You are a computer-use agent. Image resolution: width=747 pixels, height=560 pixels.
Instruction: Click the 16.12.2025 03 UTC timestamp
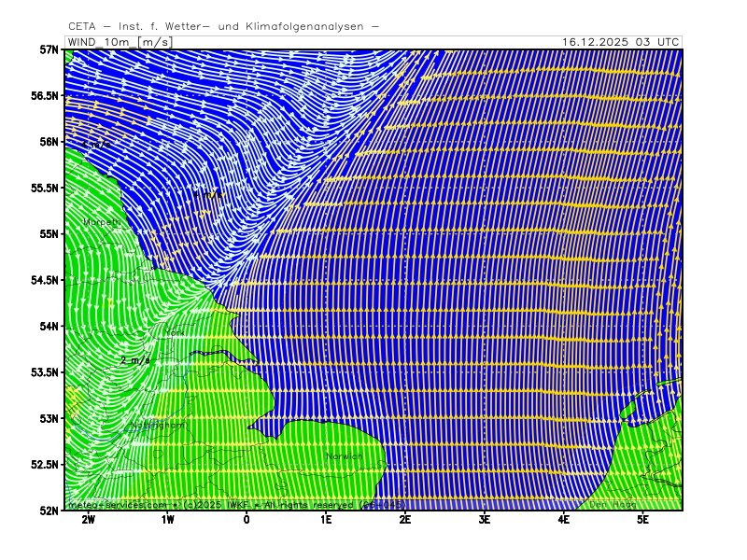coord(621,42)
